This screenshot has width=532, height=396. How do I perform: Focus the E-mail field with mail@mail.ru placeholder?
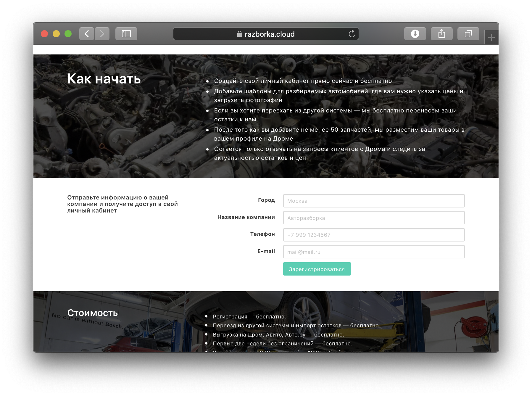point(373,252)
